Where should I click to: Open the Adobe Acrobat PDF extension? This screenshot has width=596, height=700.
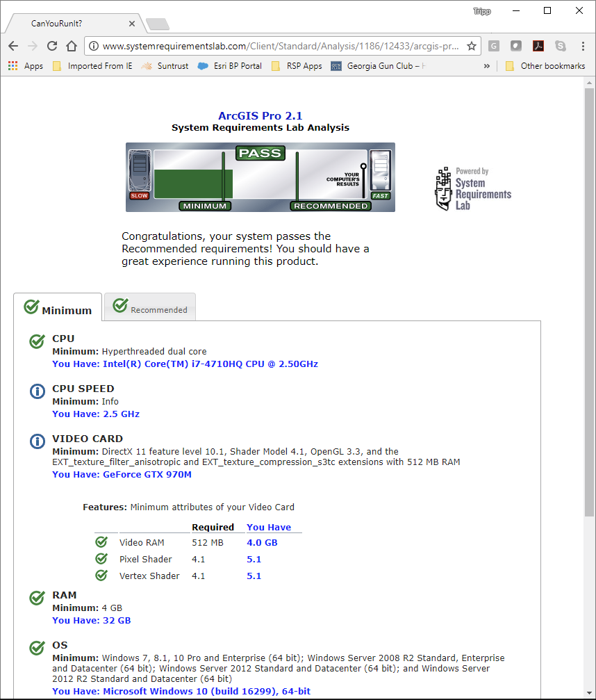[538, 46]
